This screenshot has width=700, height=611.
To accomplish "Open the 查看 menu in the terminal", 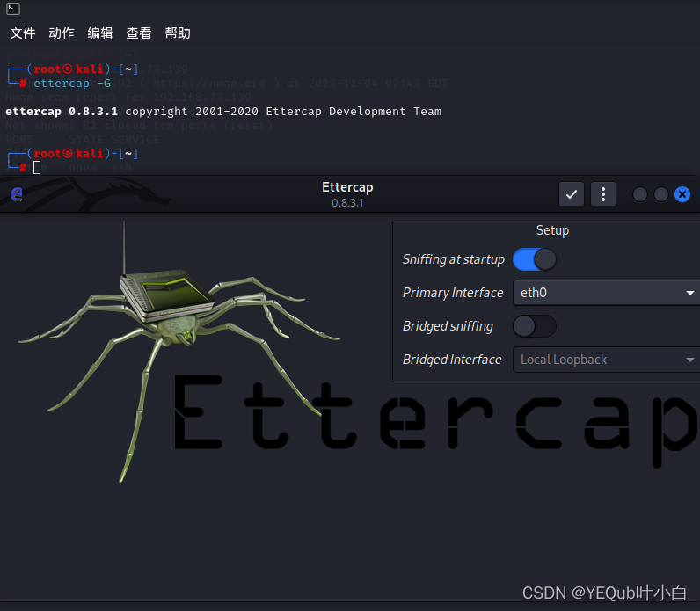I will 139,33.
